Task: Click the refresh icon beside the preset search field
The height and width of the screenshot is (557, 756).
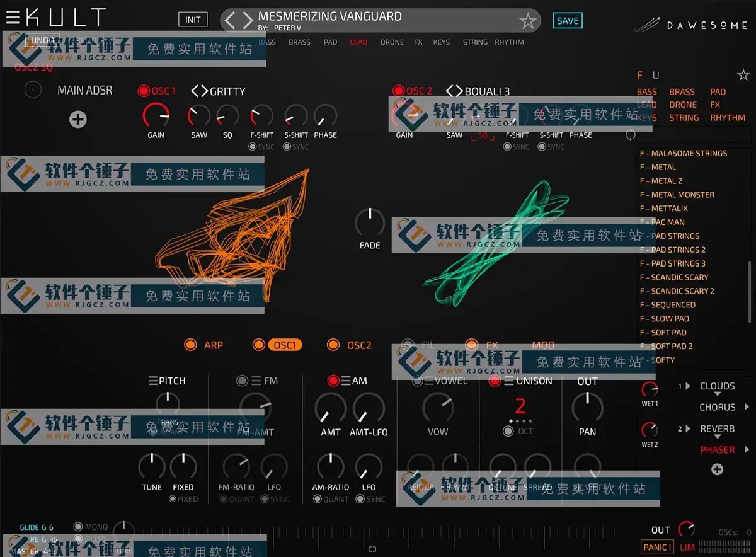Action: click(x=631, y=135)
